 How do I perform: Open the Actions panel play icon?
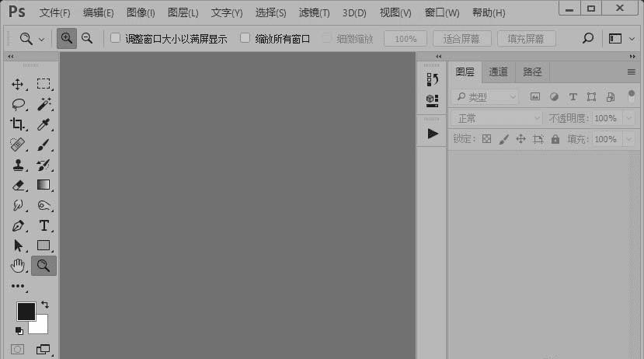pyautogui.click(x=433, y=134)
